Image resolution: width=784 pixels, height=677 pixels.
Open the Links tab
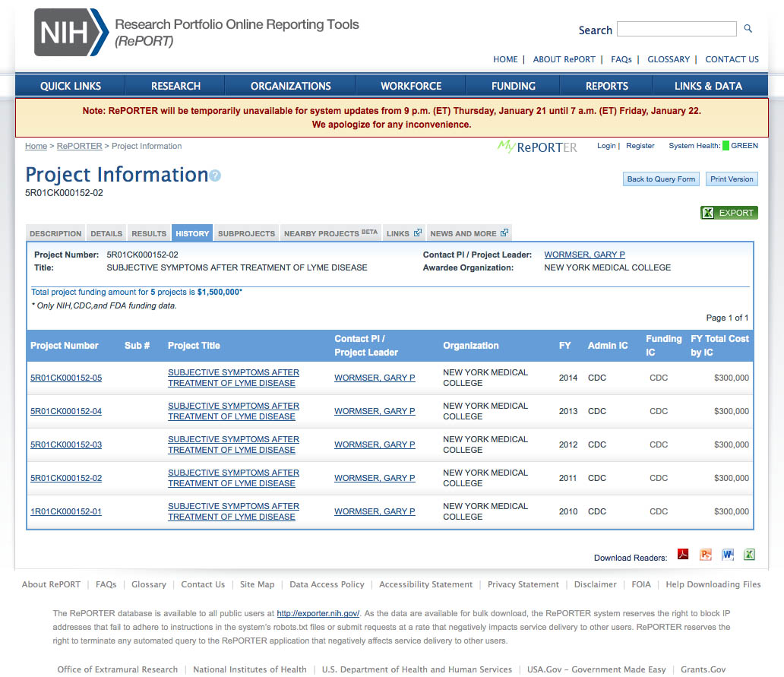(403, 233)
